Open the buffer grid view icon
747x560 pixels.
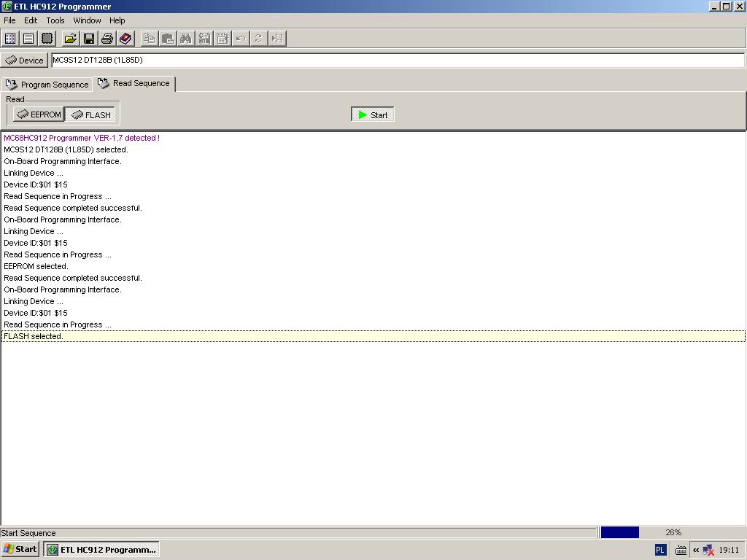tap(10, 39)
